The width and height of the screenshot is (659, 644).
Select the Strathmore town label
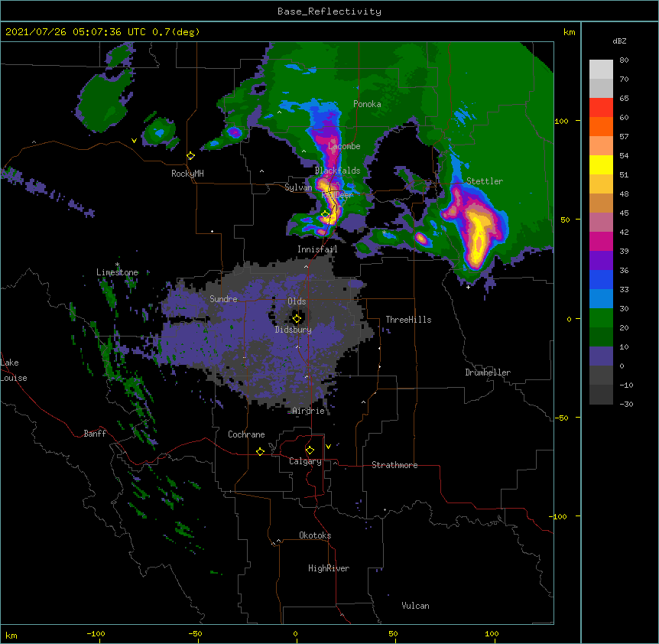click(394, 465)
